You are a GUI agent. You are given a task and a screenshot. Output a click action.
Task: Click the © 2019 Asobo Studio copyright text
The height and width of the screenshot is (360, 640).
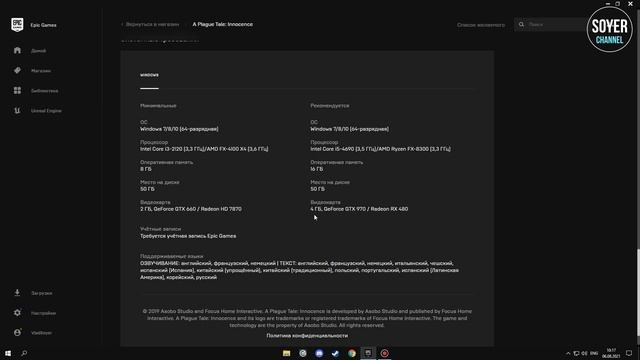coord(307,318)
